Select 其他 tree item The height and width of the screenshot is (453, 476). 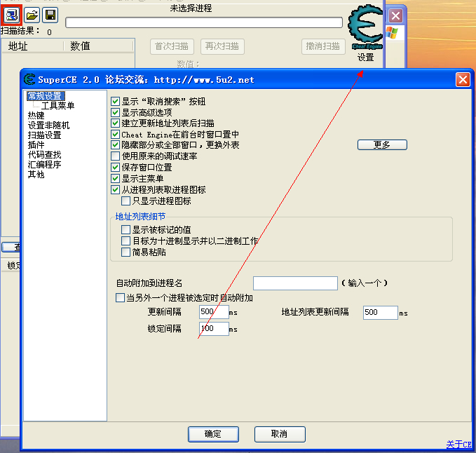(x=36, y=175)
